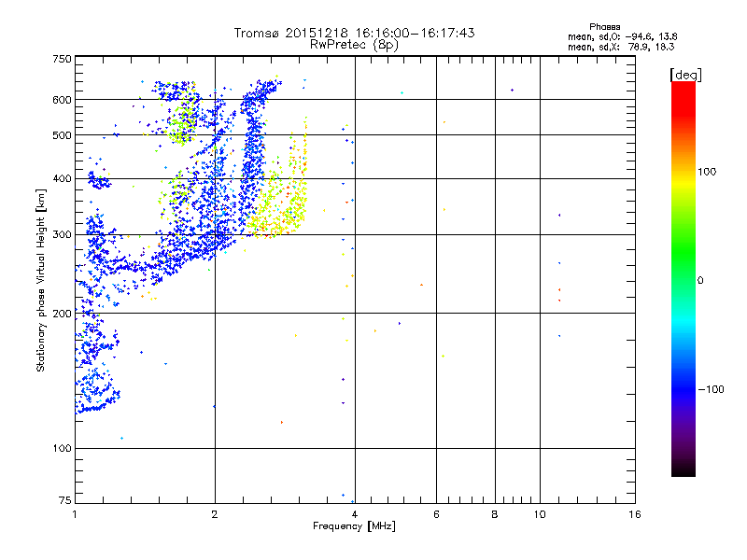Viewport: 747px width, 560px height.
Task: Click the plot title 'Tromsø 20151218 16:16:00-16:17:43'
Action: (x=355, y=33)
